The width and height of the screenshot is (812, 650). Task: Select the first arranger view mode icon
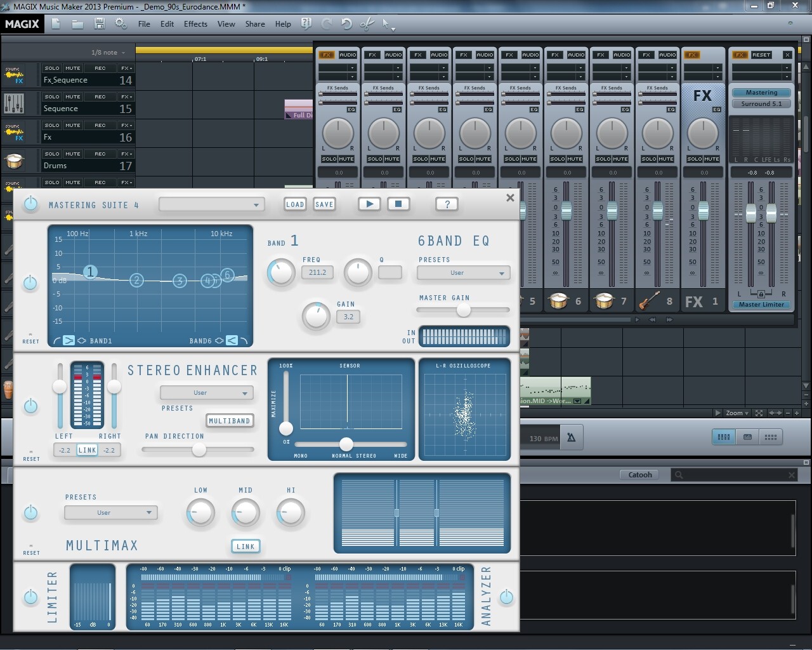(723, 437)
